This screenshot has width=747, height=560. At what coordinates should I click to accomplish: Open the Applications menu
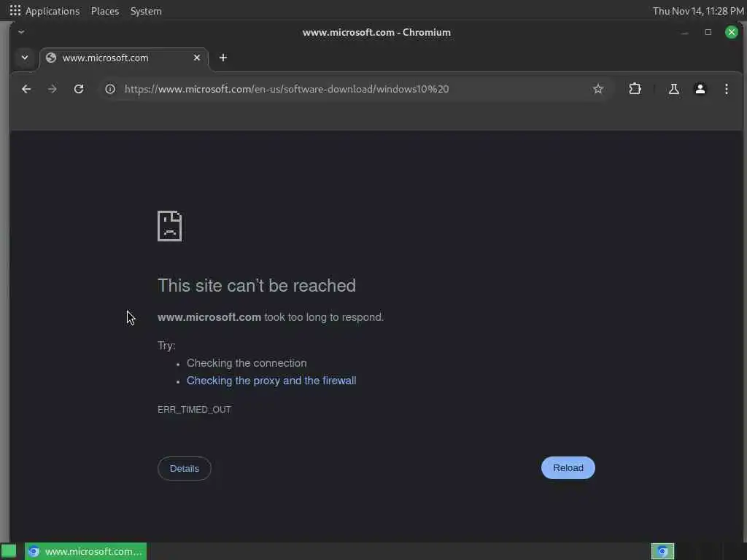[x=53, y=11]
